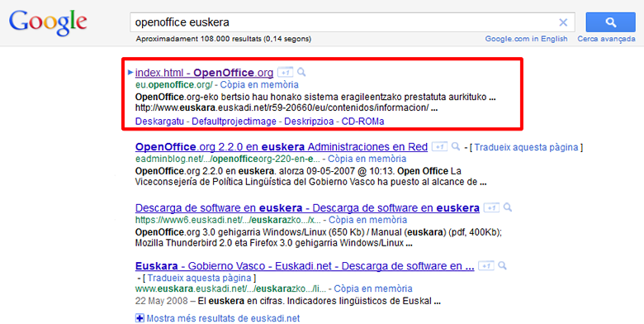Click the www.euskara.euskadi.net green URL
644x324 pixels.
230,288
